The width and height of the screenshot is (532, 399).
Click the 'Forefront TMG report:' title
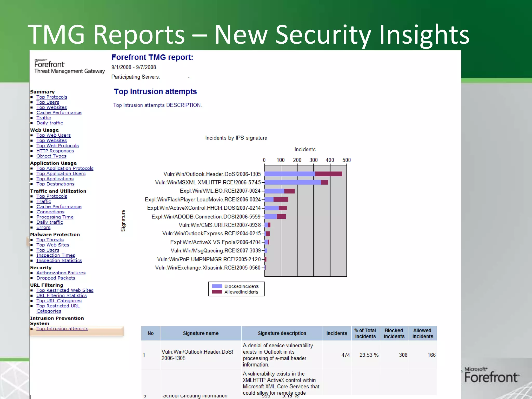point(152,57)
